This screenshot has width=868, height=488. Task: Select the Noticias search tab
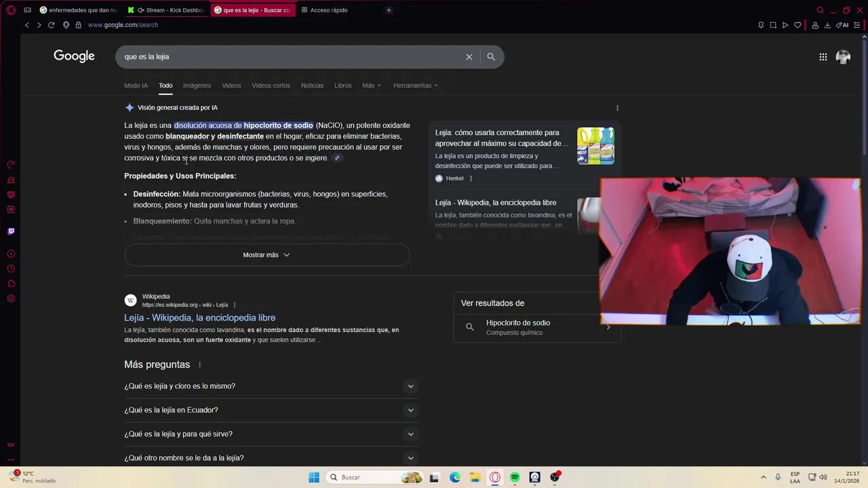pos(312,85)
